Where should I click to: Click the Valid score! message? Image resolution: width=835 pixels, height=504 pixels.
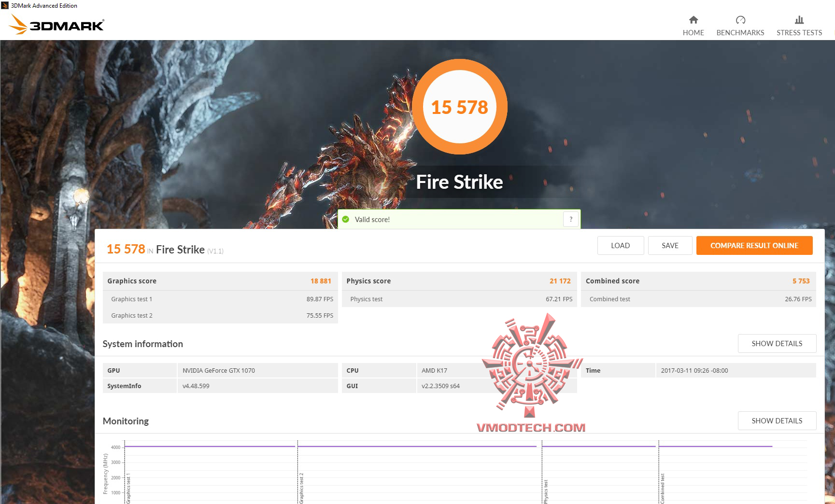click(372, 219)
